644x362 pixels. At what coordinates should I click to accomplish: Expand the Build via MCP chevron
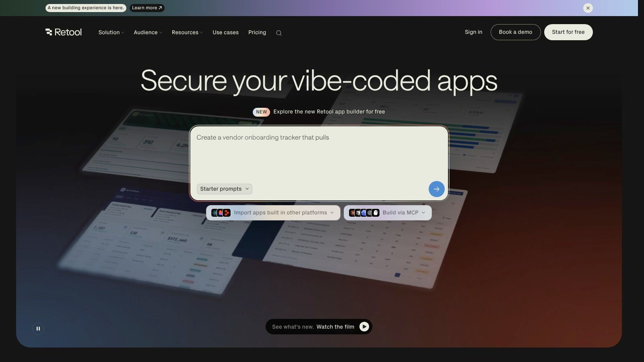tap(423, 213)
